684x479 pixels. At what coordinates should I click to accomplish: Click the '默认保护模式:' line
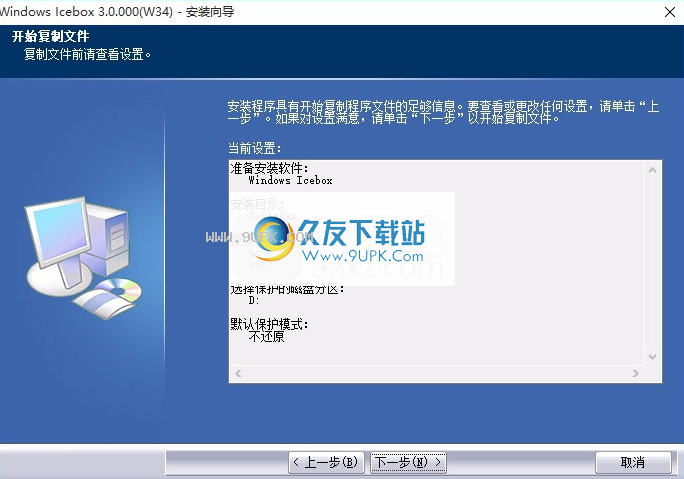[269, 324]
